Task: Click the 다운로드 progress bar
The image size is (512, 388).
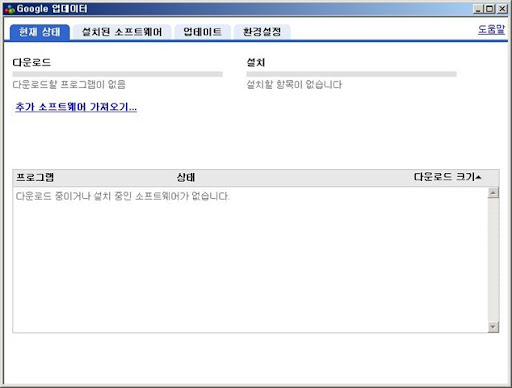Action: tap(118, 74)
